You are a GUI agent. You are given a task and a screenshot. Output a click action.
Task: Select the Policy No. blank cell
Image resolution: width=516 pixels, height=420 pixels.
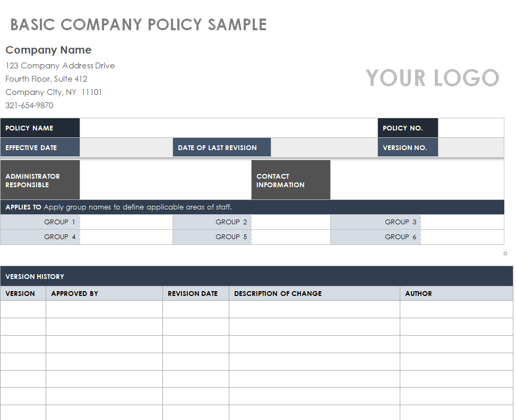coord(470,128)
